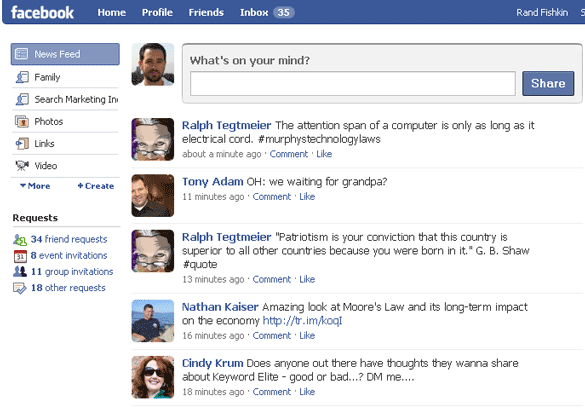Image resolution: width=585 pixels, height=410 pixels.
Task: Open the tr.im link in Nathan Kaiser's post
Action: pyautogui.click(x=302, y=320)
